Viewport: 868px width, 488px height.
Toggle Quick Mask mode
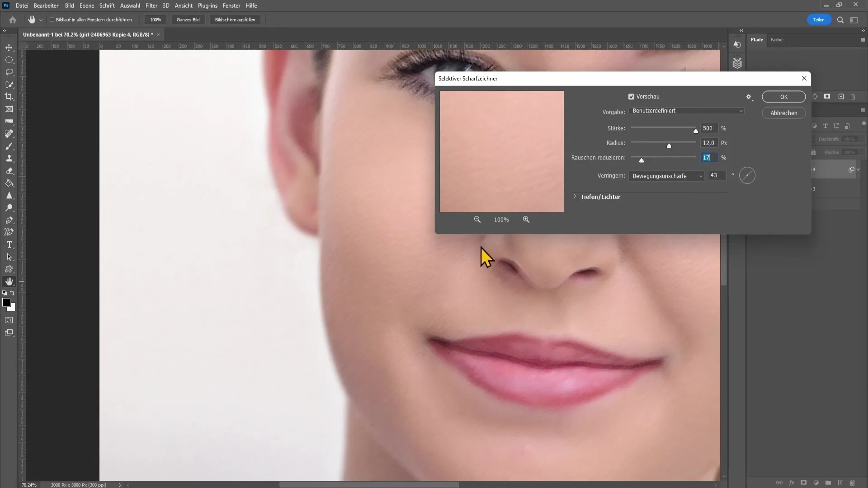[x=9, y=320]
